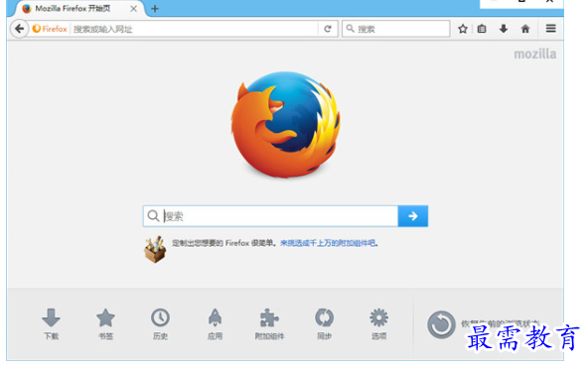Focus the address bar 搜索或输入网址

pyautogui.click(x=195, y=29)
